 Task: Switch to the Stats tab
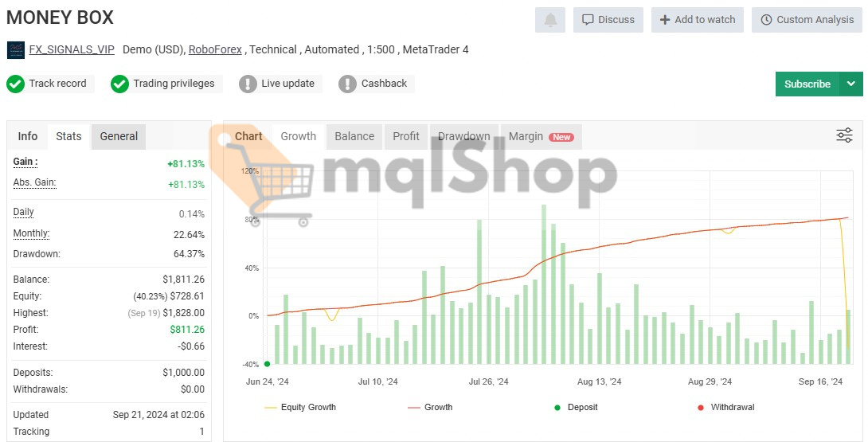[x=68, y=136]
